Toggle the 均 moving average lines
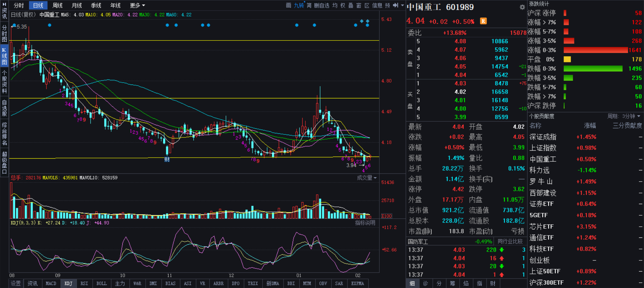 coord(335,5)
